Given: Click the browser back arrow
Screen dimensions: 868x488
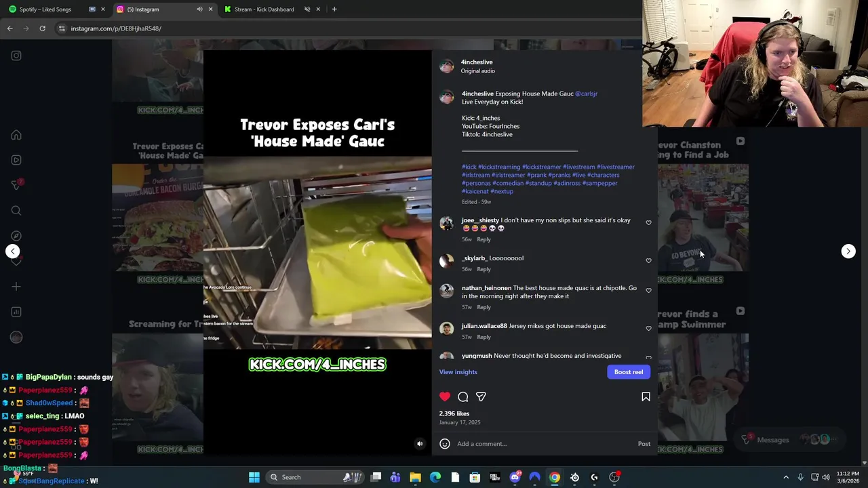Looking at the screenshot, I should 9,28.
